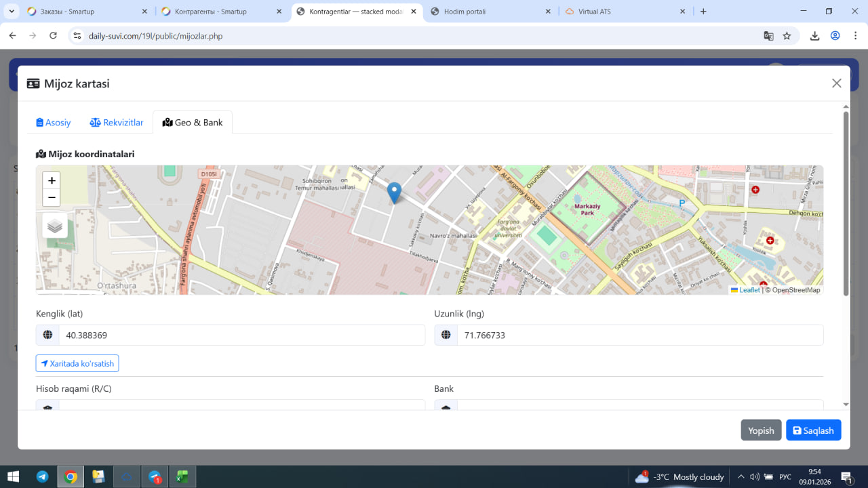868x488 pixels.
Task: Click the Google Translate icon in address bar
Action: (768, 36)
